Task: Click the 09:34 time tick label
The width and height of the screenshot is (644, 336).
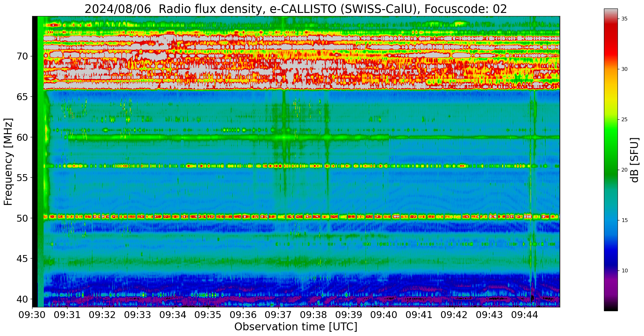Action: (173, 315)
